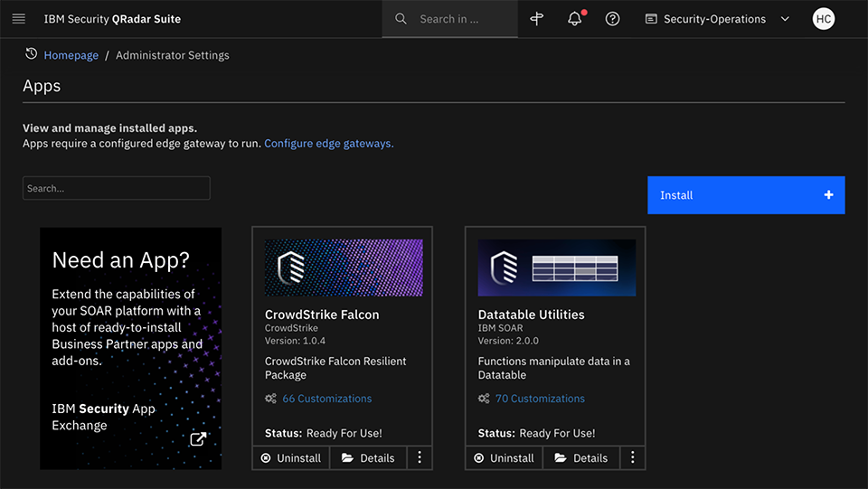Click the Datatable Utilities title
Screen dimensions: 868x489
tap(532, 315)
